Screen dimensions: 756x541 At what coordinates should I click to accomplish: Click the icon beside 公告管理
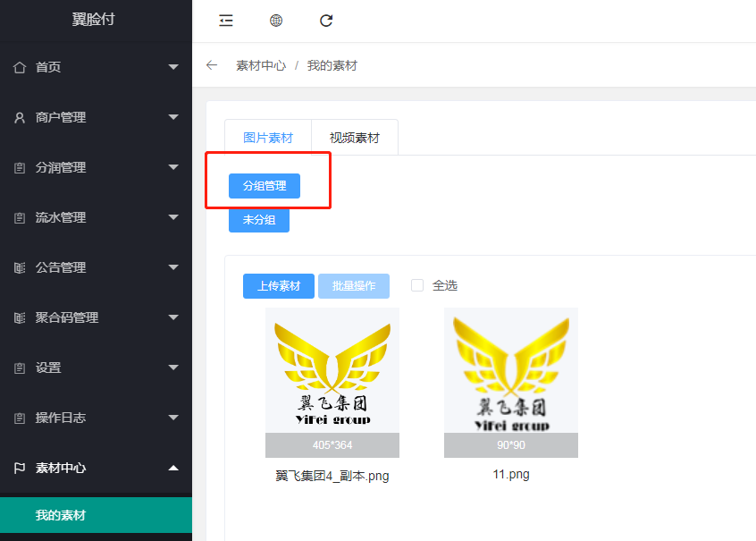click(x=20, y=267)
